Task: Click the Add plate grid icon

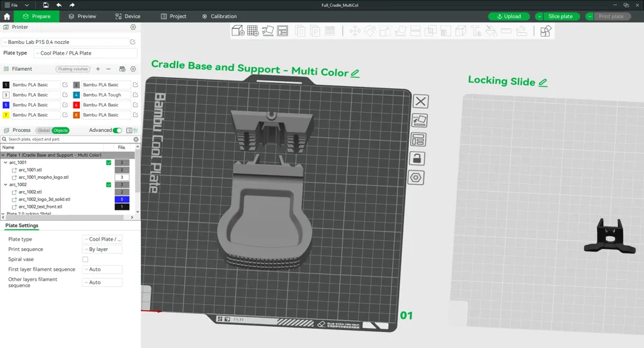Action: pyautogui.click(x=253, y=31)
